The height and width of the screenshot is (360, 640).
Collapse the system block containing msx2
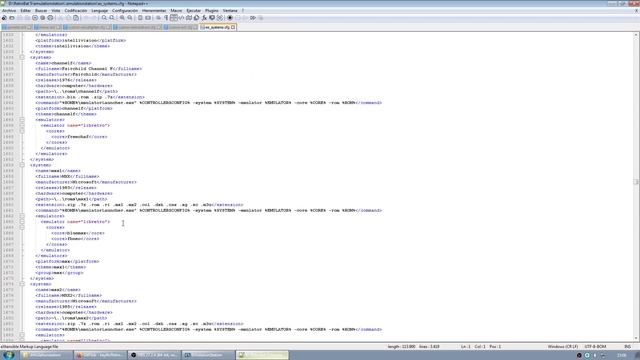pyautogui.click(x=22, y=284)
